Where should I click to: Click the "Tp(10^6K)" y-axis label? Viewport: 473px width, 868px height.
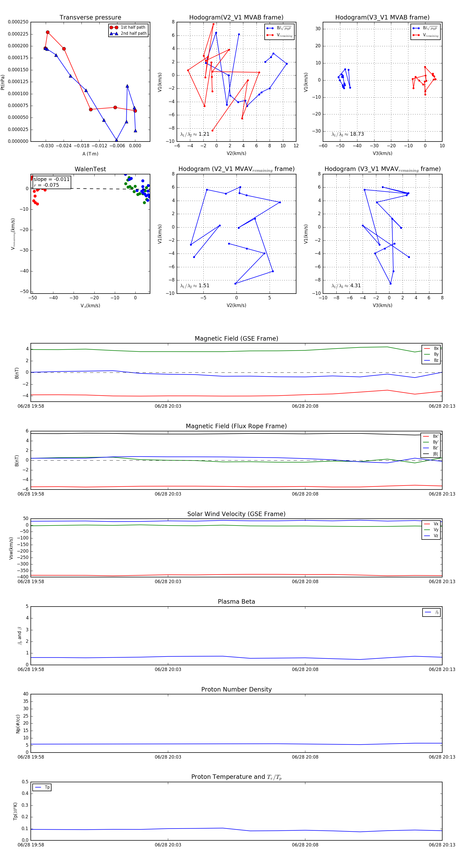(x=15, y=811)
